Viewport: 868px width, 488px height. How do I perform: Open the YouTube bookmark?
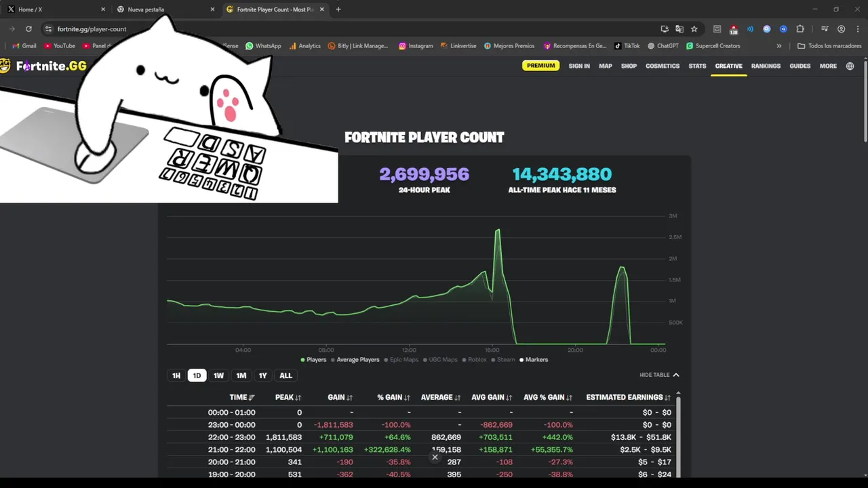coord(59,46)
